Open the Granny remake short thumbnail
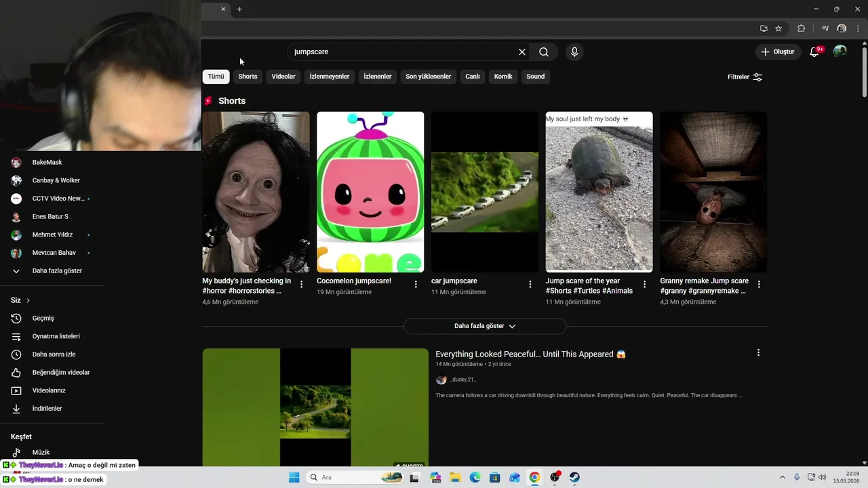868x488 pixels. click(x=713, y=192)
